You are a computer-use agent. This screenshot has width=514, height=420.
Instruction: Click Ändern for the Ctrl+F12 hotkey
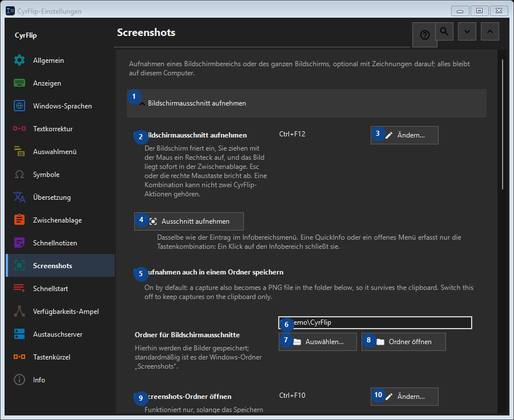tap(404, 135)
